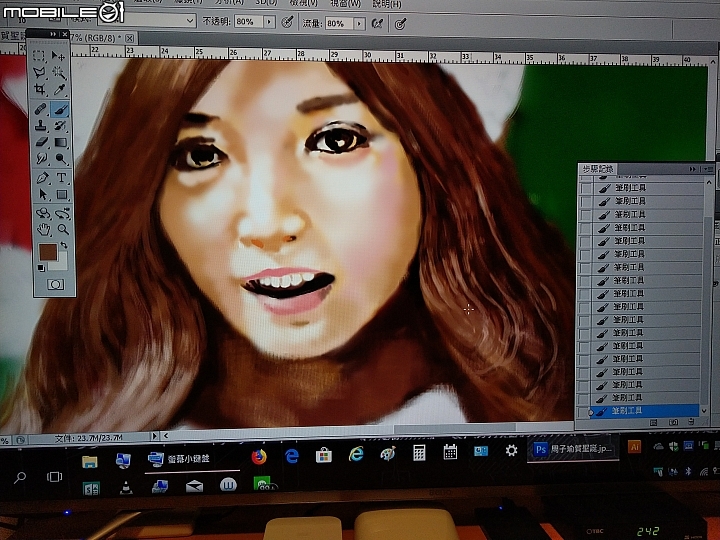
Task: Select the Gradient tool
Action: point(61,142)
